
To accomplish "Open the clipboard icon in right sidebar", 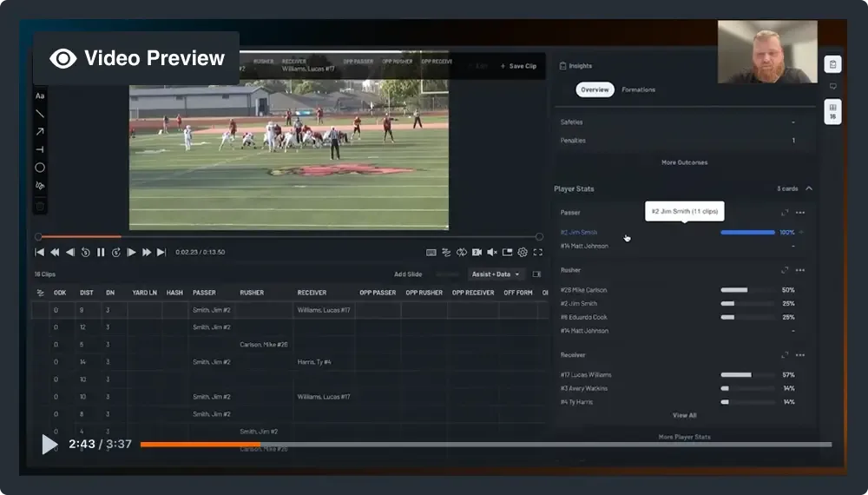I will tap(832, 64).
